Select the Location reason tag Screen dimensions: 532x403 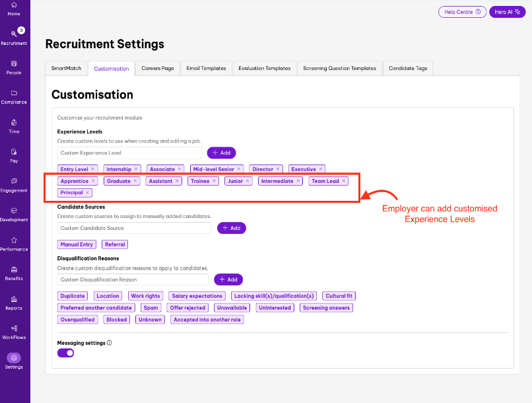click(x=108, y=296)
